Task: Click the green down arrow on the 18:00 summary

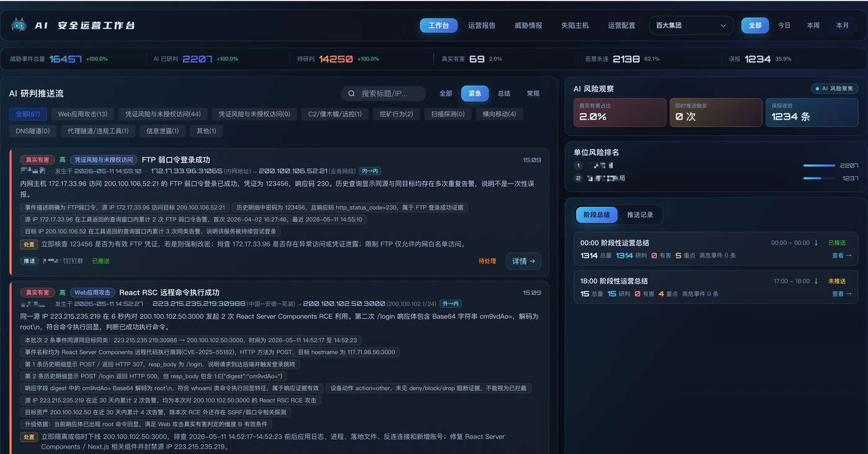Action: [816, 281]
